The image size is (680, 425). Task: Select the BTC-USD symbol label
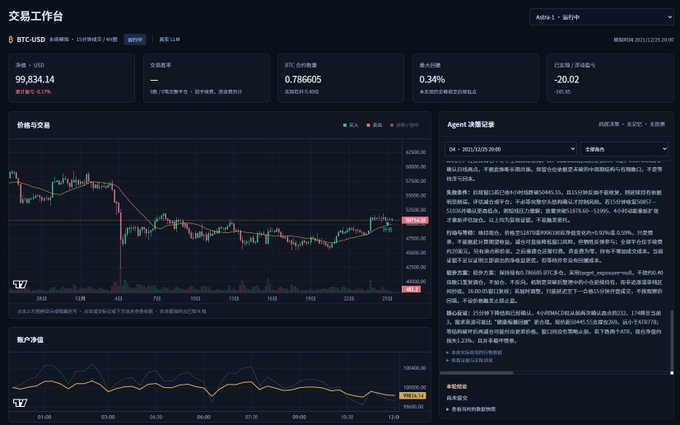[x=31, y=39]
